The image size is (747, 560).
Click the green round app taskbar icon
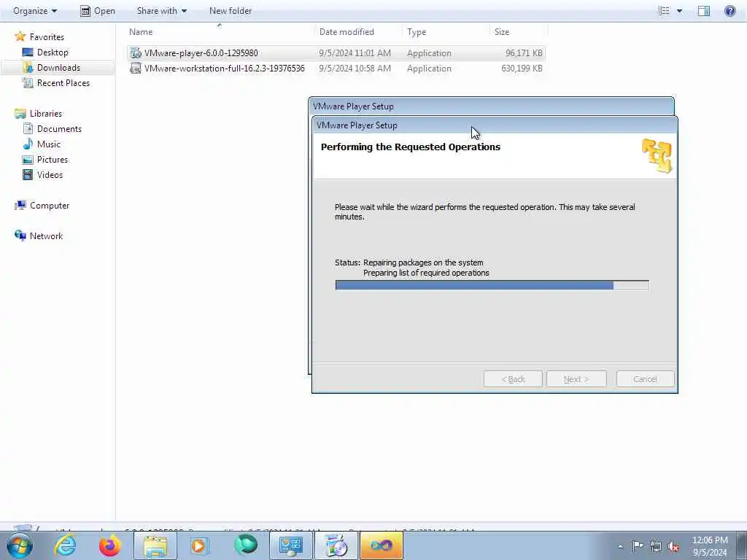tap(246, 545)
